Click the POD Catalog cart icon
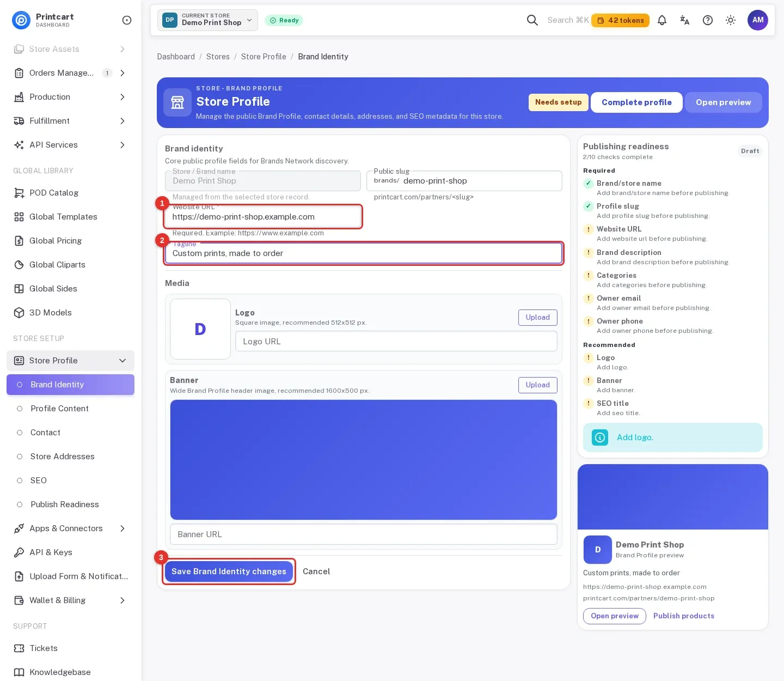784x681 pixels. [19, 193]
